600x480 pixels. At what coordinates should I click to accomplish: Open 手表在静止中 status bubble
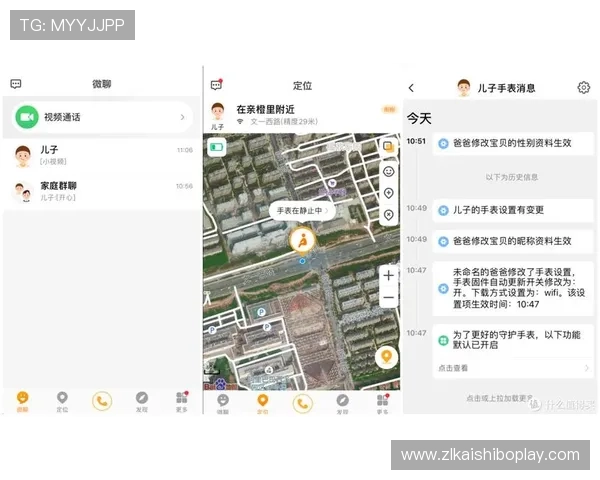302,211
